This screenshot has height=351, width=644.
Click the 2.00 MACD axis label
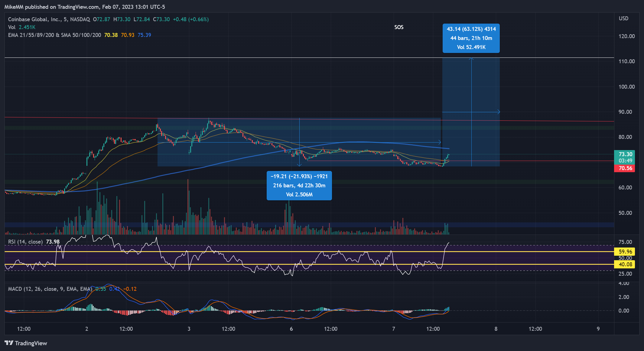coord(623,297)
